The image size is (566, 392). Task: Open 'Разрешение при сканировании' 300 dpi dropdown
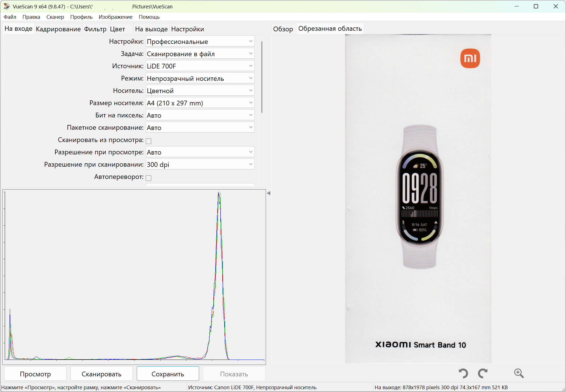(x=200, y=164)
